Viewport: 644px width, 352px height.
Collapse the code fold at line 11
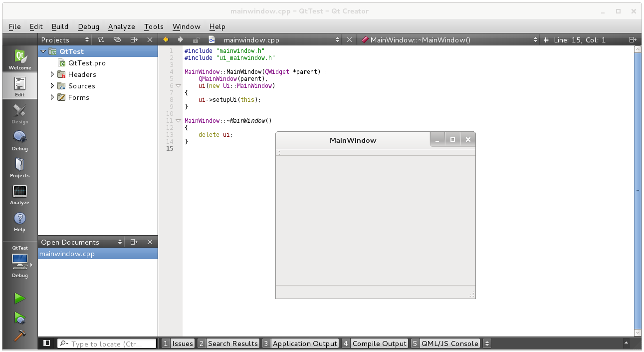[178, 121]
